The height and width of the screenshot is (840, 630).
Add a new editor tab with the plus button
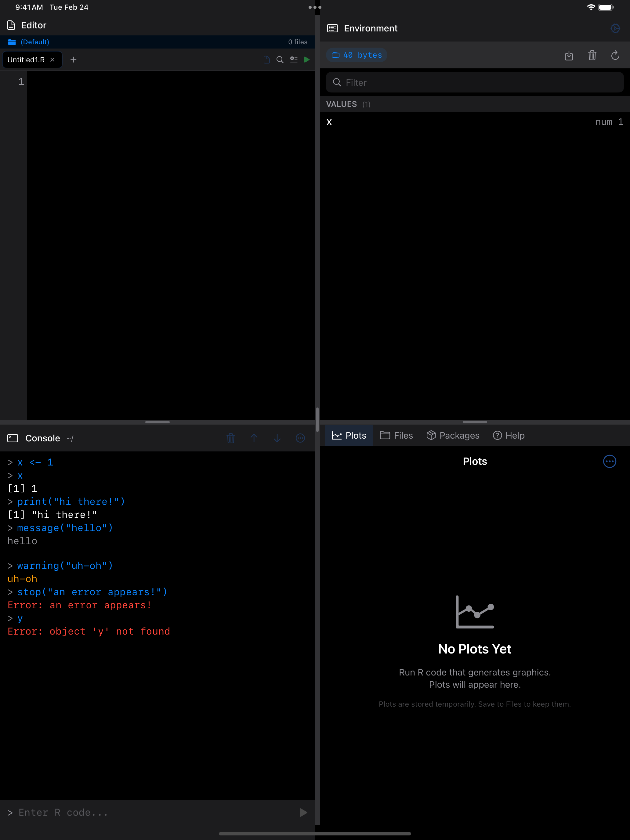coord(73,60)
